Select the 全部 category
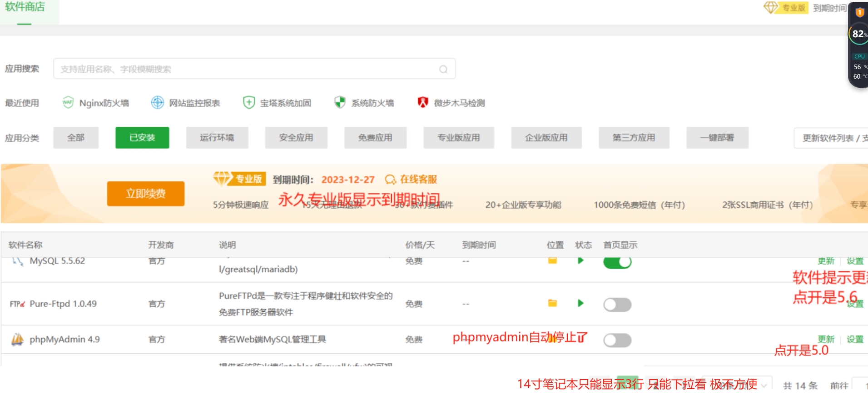The width and height of the screenshot is (868, 400). [x=76, y=138]
